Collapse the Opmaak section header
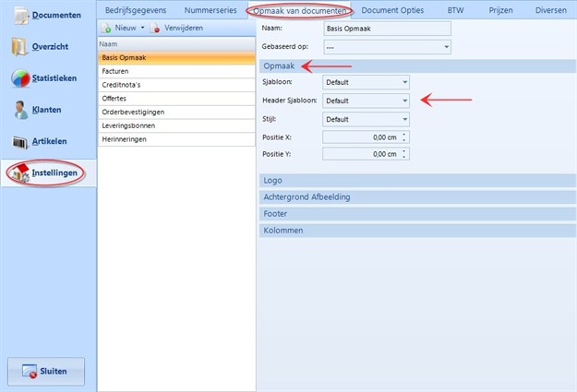577x392 pixels. [417, 66]
